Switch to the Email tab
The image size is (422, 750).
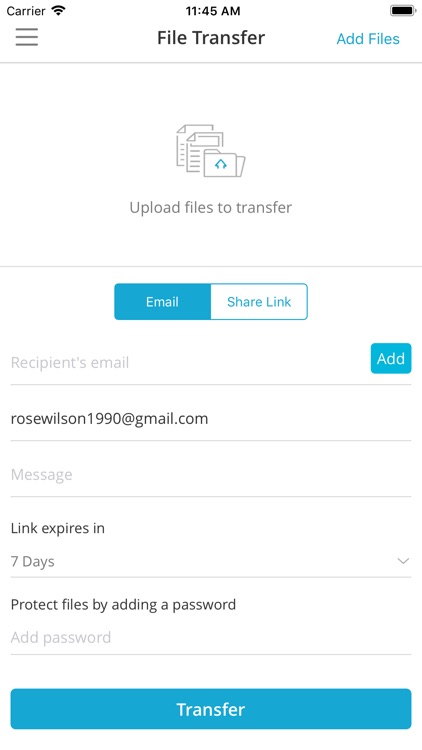coord(162,302)
